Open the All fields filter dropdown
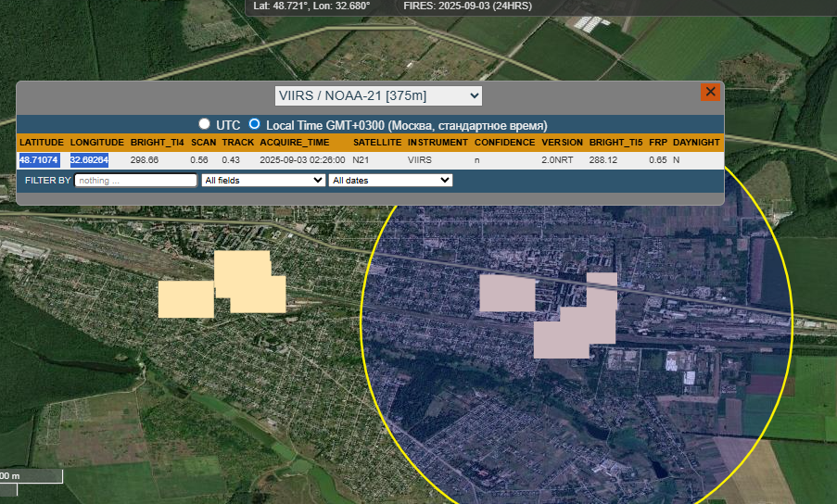Viewport: 837px width, 504px height. pos(263,181)
